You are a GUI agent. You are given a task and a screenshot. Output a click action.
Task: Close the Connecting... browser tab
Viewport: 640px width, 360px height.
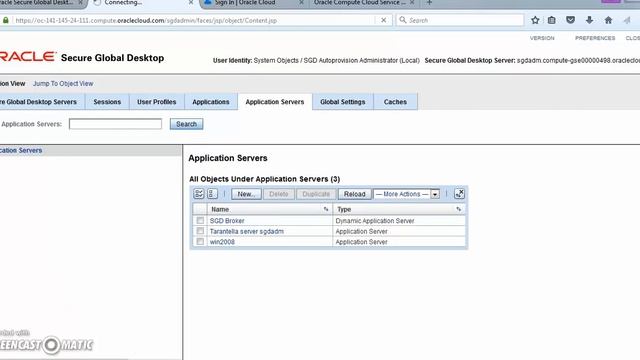coord(191,2)
